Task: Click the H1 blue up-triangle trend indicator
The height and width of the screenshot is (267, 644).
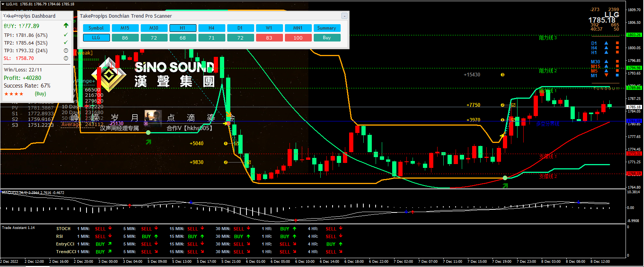Action: pyautogui.click(x=606, y=52)
